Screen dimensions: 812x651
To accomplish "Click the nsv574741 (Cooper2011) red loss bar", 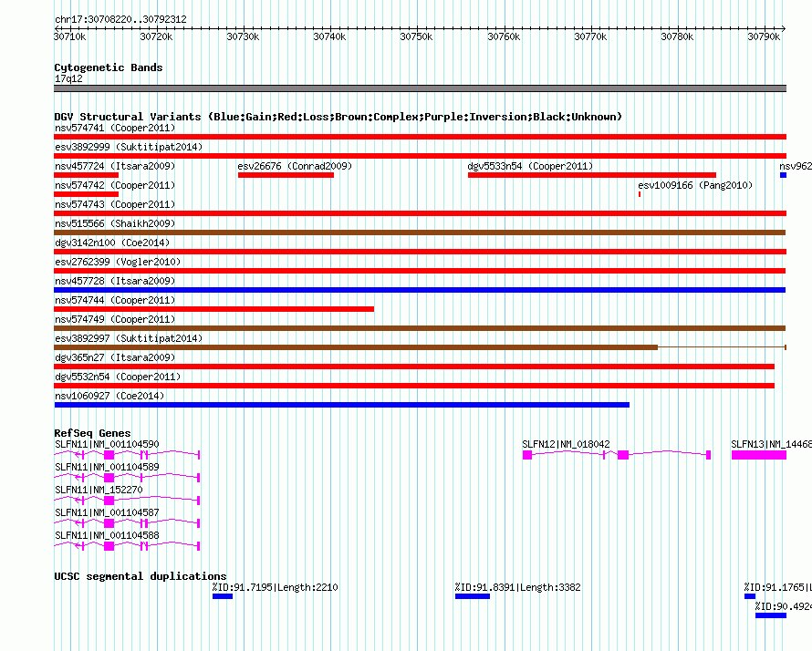I will coord(420,137).
